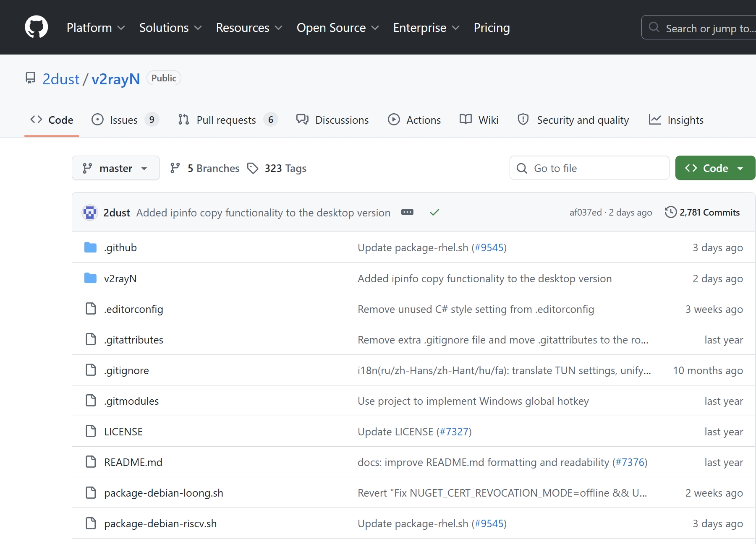Click the Pull requests merge icon
This screenshot has height=544, width=756.
(x=183, y=120)
